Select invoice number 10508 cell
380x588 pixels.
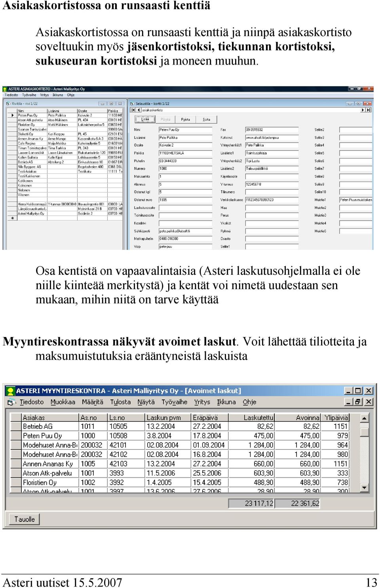click(126, 436)
